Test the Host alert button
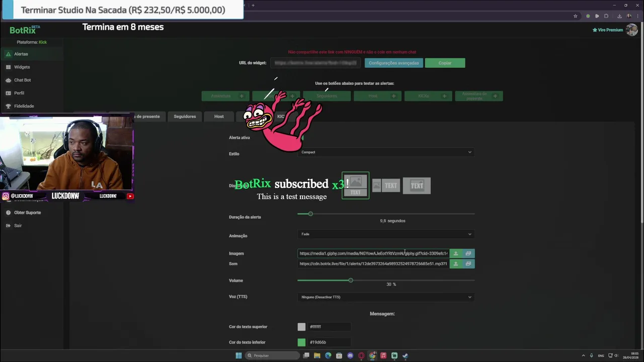This screenshot has width=644, height=362. coord(377,96)
